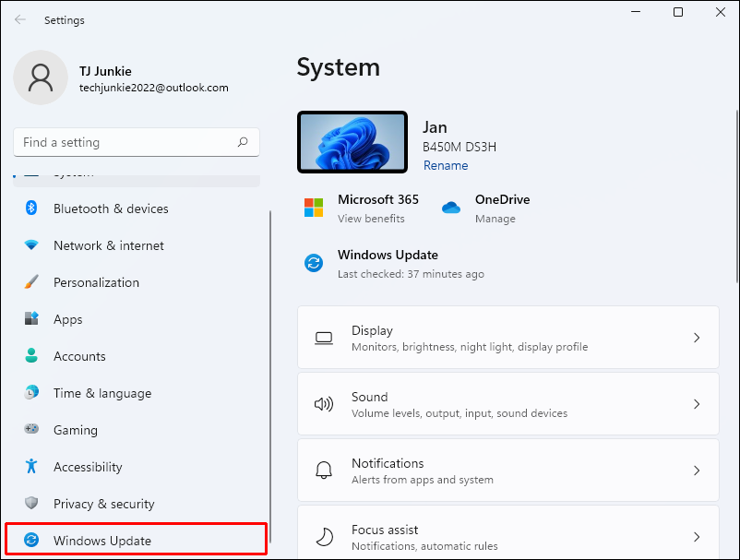The image size is (740, 560).
Task: Click the PC name Jan
Action: coord(435,127)
